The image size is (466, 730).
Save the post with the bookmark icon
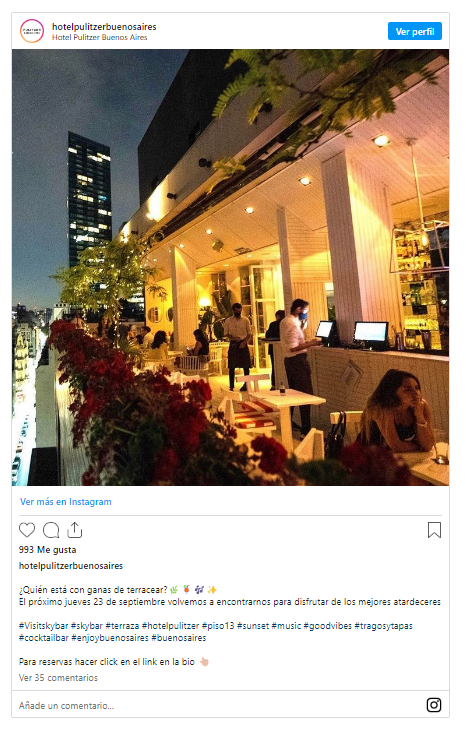tap(434, 530)
